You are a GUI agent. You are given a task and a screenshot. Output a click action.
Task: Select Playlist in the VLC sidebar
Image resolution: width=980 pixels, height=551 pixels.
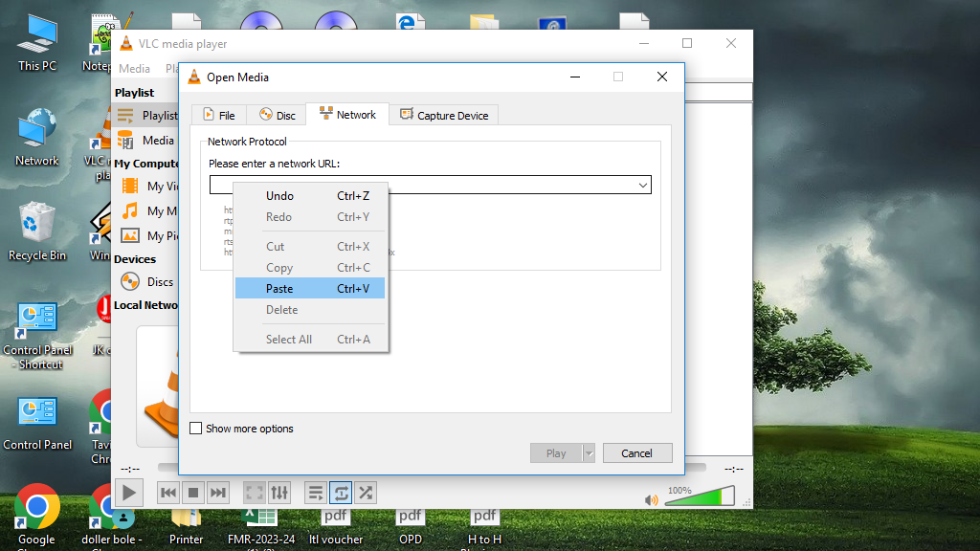147,116
